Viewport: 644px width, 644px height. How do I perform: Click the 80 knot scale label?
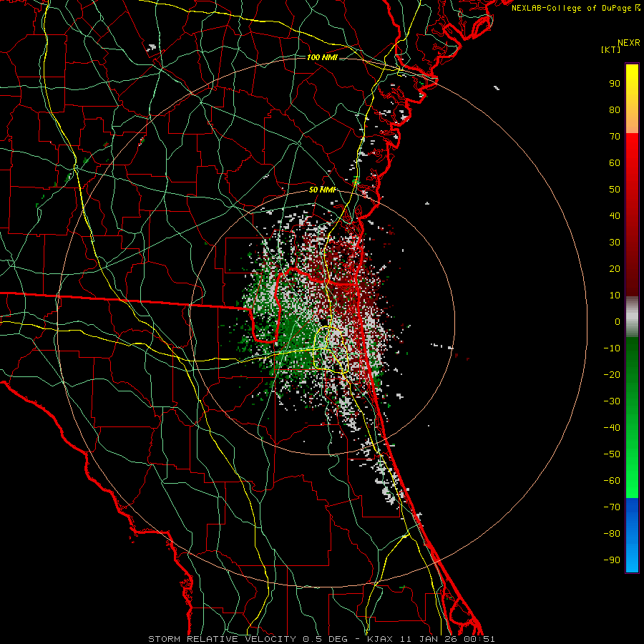point(615,110)
